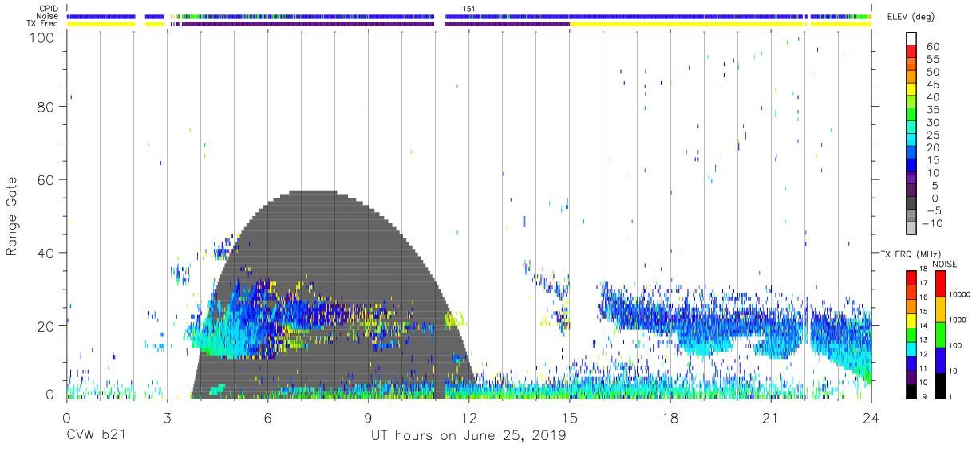Select the CPID value '151'

(469, 9)
